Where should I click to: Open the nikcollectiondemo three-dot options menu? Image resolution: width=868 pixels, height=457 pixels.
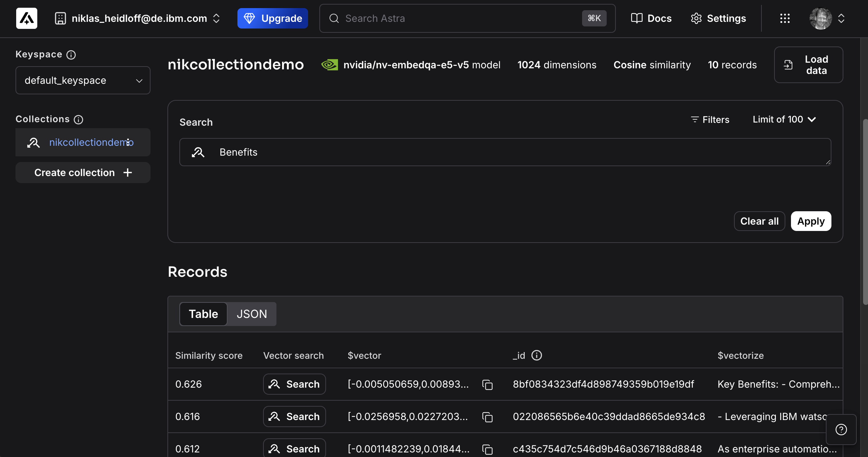point(128,142)
